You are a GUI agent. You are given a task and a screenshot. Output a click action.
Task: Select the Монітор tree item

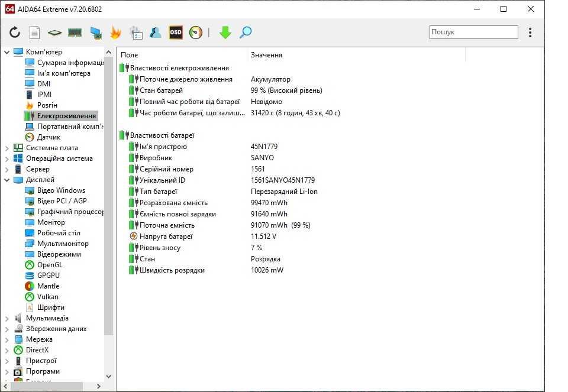click(45, 222)
